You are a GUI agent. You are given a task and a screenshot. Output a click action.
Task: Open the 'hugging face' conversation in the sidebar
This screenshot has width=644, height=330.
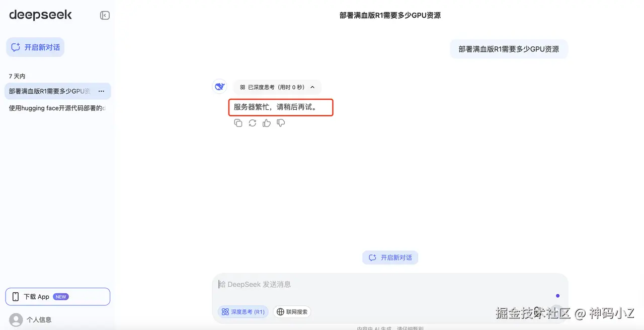pyautogui.click(x=57, y=108)
